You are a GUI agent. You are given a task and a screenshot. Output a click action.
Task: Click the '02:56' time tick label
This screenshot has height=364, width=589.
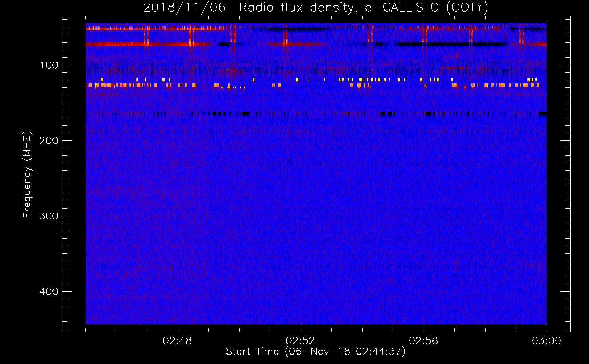click(423, 341)
